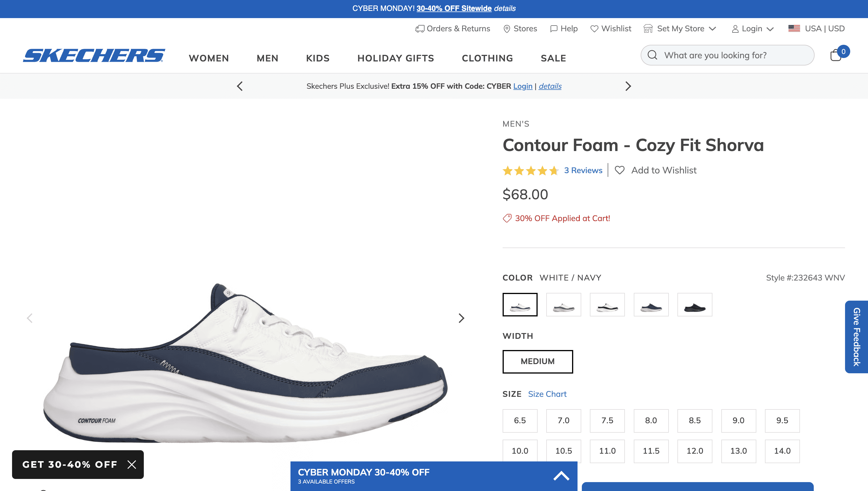This screenshot has height=491, width=868.
Task: Select size 9.0
Action: pos(738,421)
